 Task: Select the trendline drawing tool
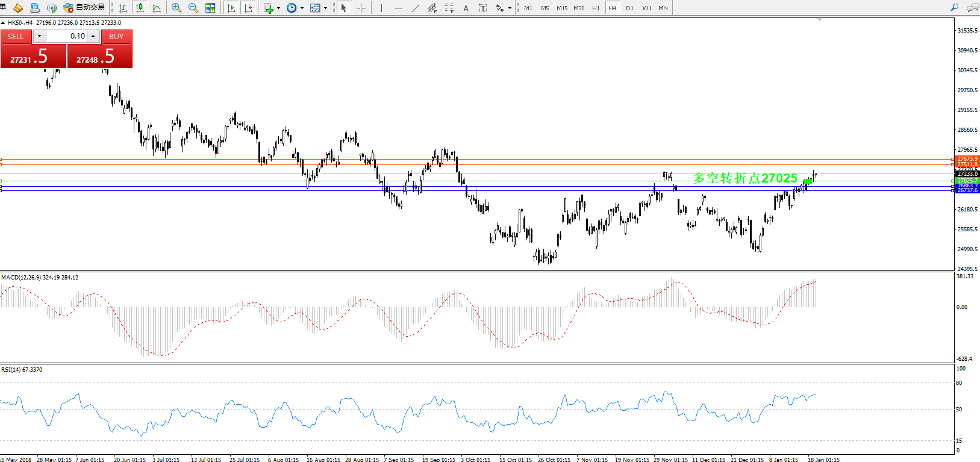click(x=416, y=8)
